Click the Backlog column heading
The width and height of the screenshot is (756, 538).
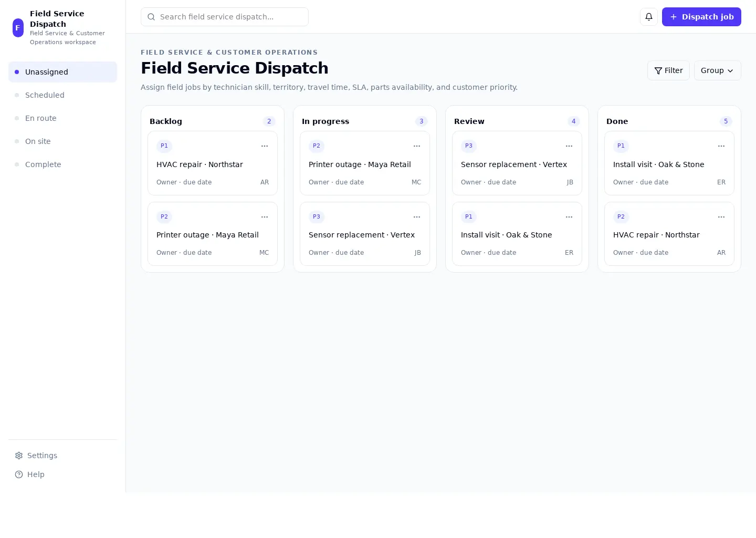[166, 121]
